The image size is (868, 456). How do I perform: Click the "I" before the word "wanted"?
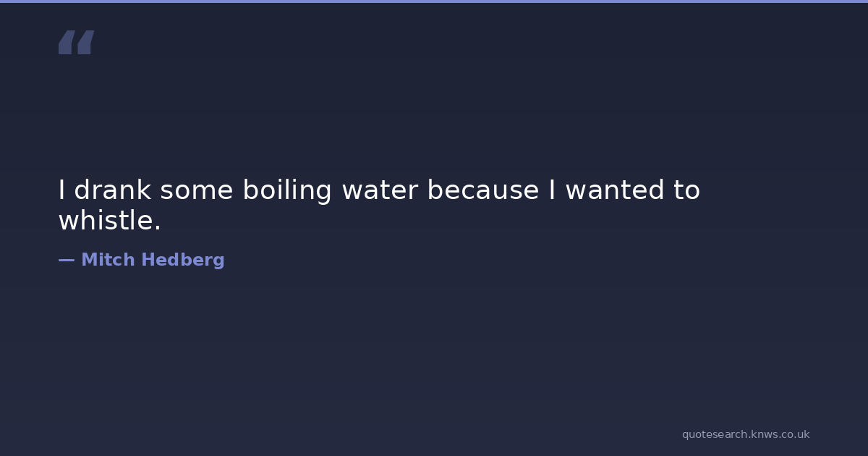tap(552, 190)
